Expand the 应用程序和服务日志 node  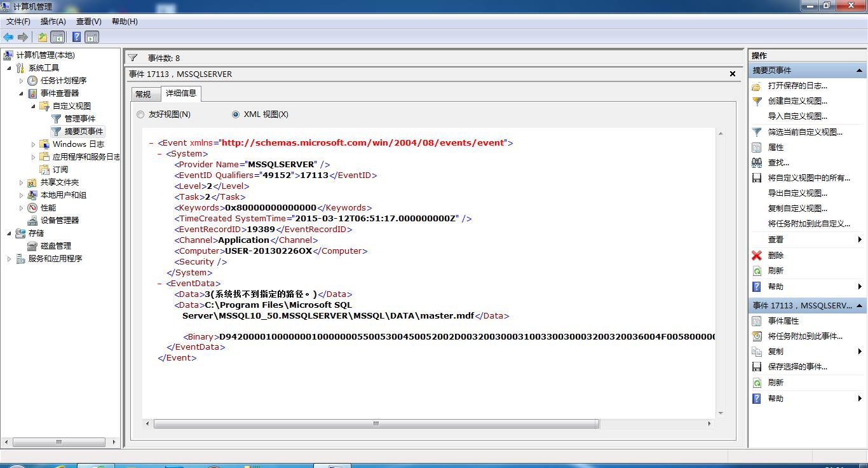point(34,157)
